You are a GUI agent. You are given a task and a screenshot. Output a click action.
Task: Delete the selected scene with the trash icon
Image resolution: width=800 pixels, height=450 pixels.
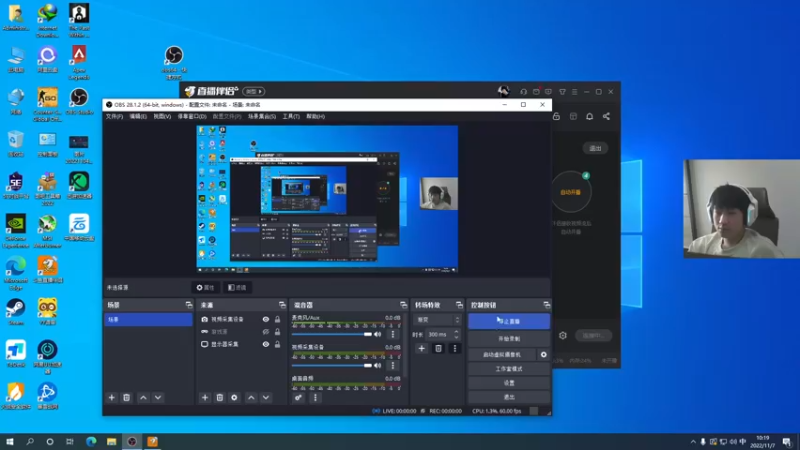(127, 397)
